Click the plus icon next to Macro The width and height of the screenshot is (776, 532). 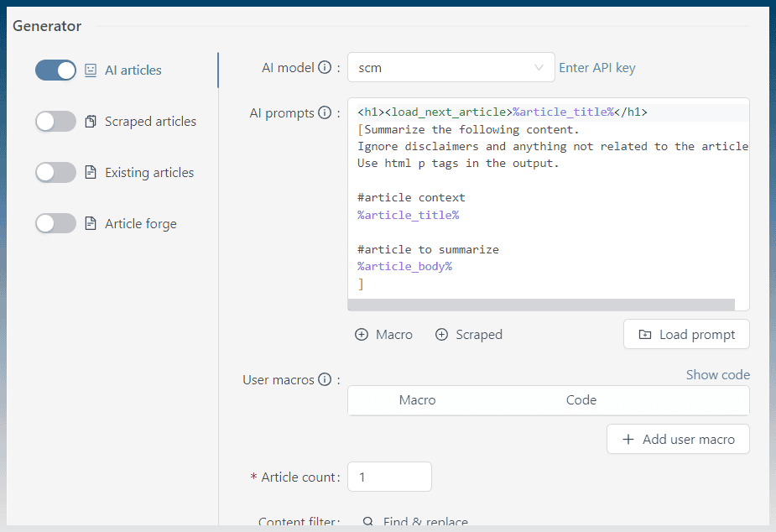pos(362,335)
